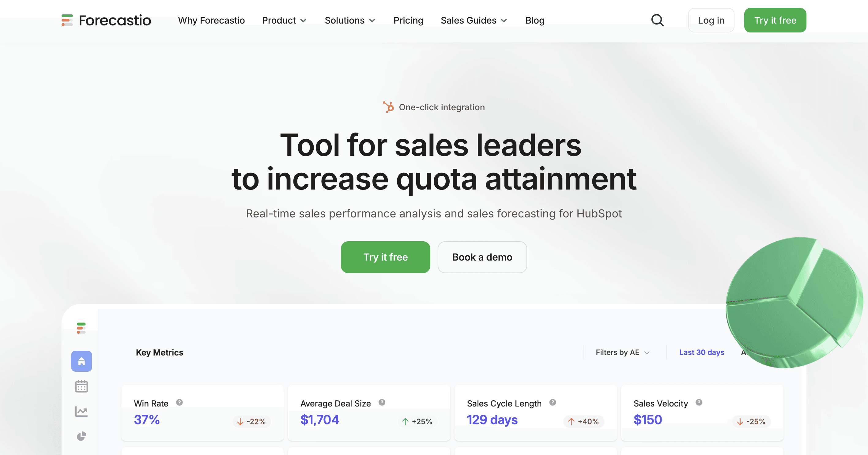Open the Blog nav link

(x=535, y=21)
